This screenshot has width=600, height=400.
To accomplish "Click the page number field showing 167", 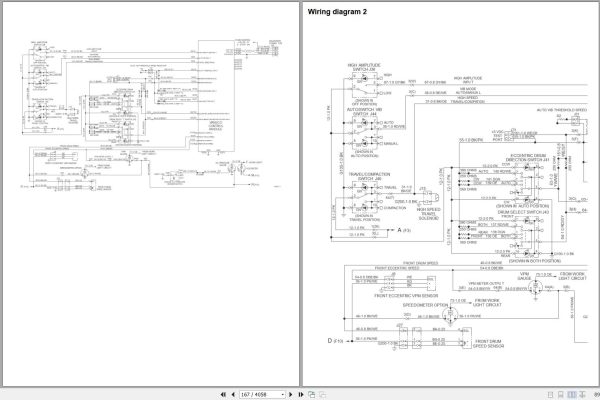I will pyautogui.click(x=260, y=395).
